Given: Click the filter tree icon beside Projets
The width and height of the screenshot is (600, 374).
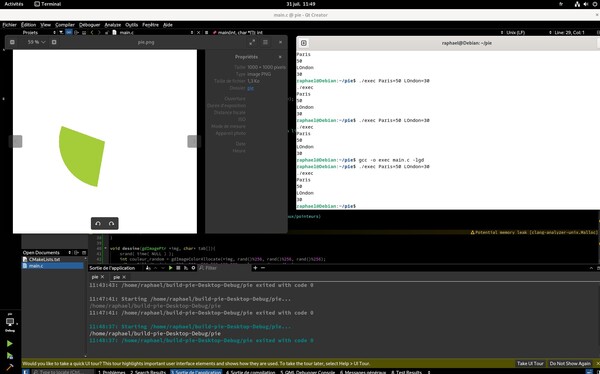Looking at the screenshot, I should pos(61,33).
